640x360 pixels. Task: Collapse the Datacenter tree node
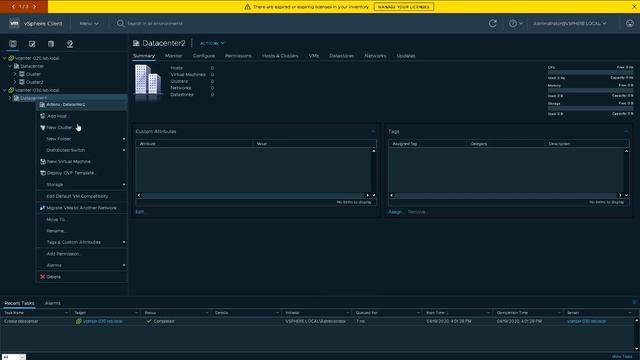pos(10,66)
